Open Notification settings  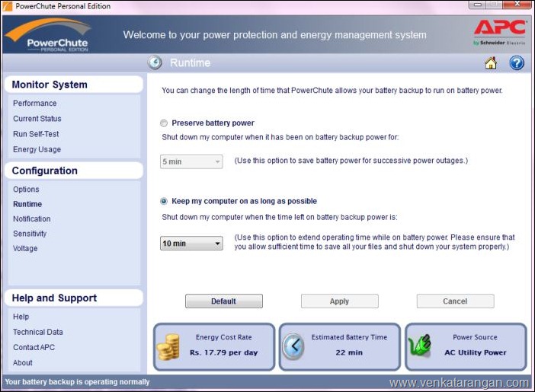click(x=32, y=219)
